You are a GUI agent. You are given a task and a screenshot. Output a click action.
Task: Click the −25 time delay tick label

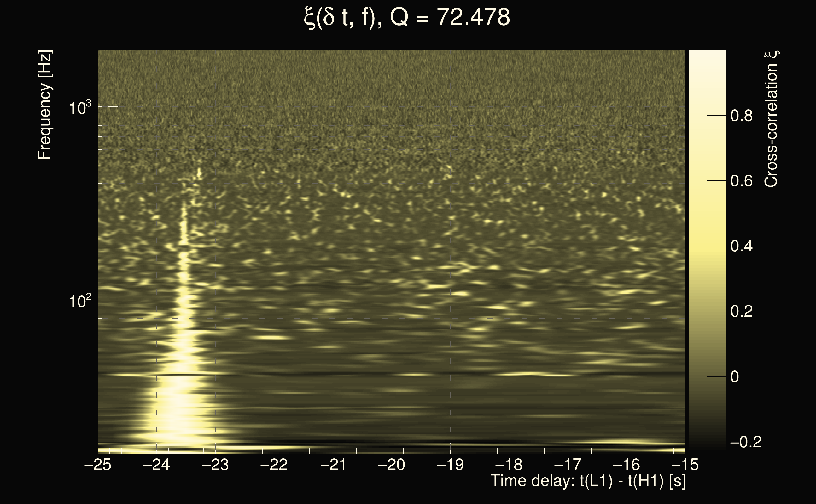(98, 465)
